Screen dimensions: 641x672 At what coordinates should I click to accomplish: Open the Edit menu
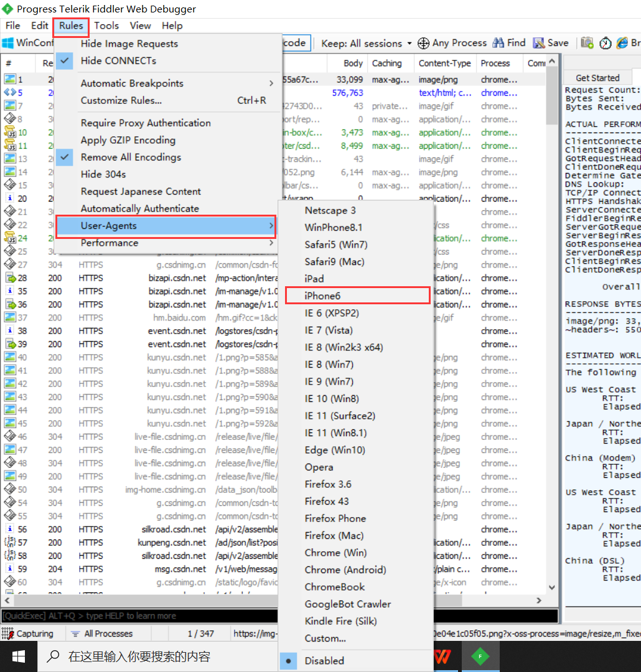[x=39, y=26]
